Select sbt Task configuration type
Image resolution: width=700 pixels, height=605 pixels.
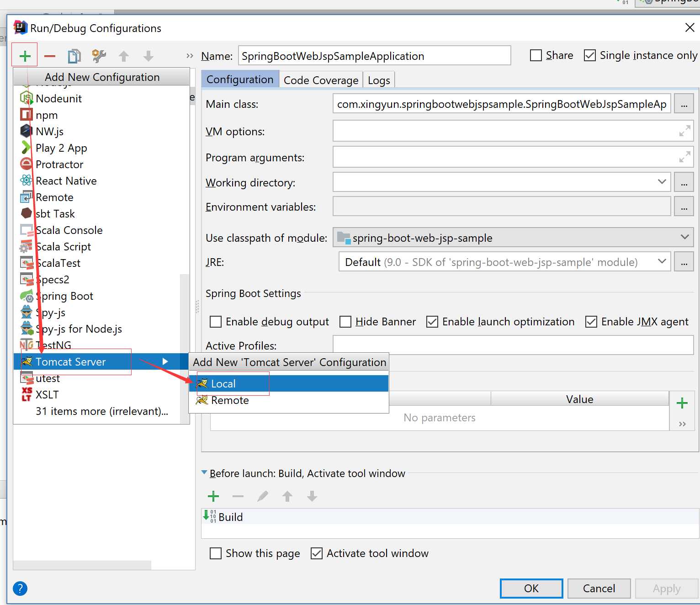click(x=101, y=214)
